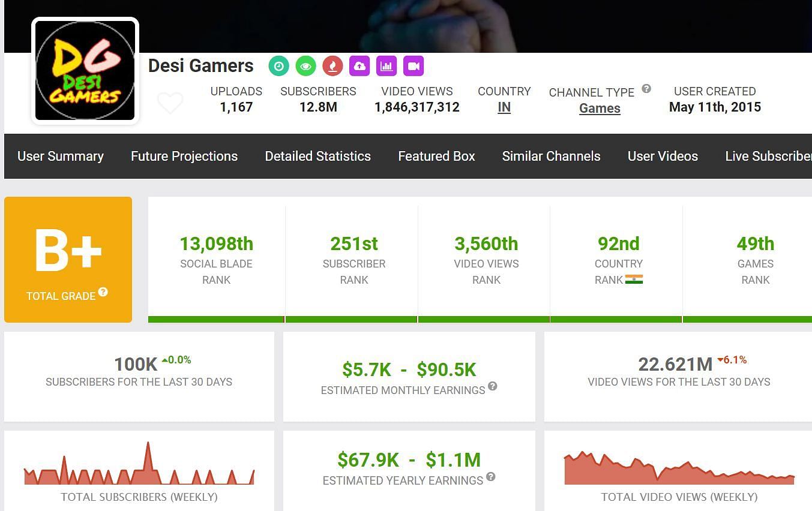Click the Desi Gamers channel name
This screenshot has width=812, height=511.
(201, 66)
